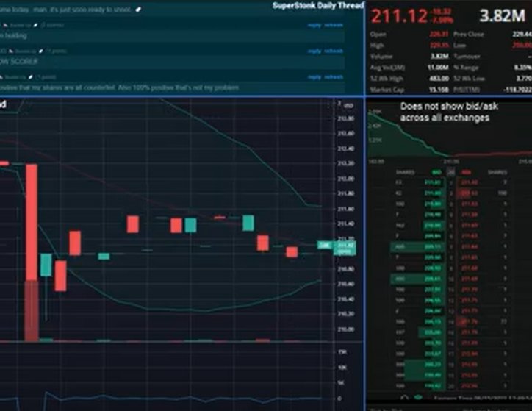
Task: Click the 'Avg Vol(3M)' label
Action: pyautogui.click(x=387, y=68)
